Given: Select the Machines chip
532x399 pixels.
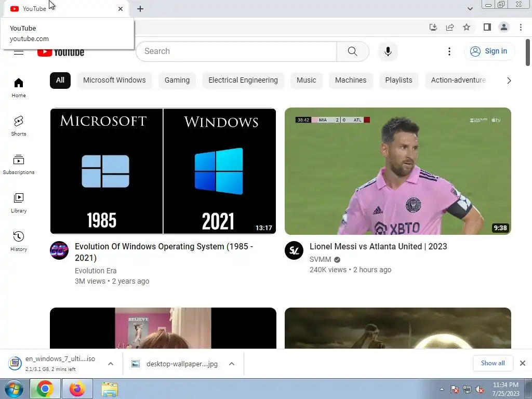Looking at the screenshot, I should (x=351, y=81).
